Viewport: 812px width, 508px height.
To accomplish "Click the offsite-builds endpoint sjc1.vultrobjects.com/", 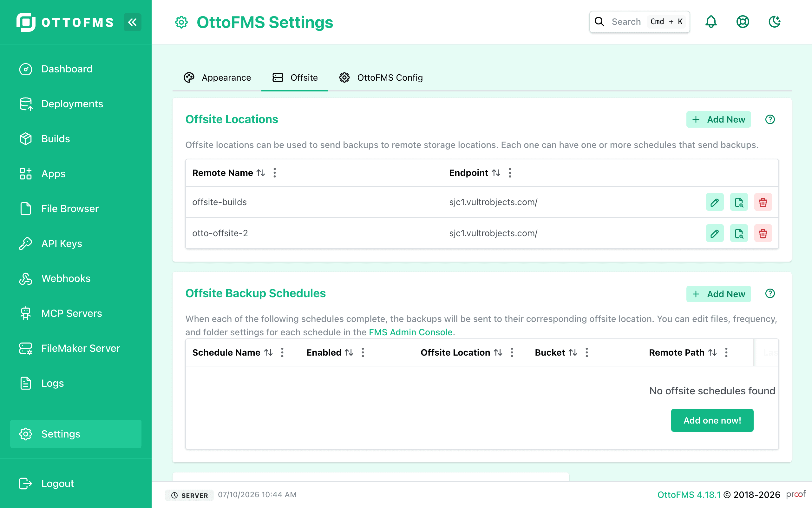I will pyautogui.click(x=493, y=202).
